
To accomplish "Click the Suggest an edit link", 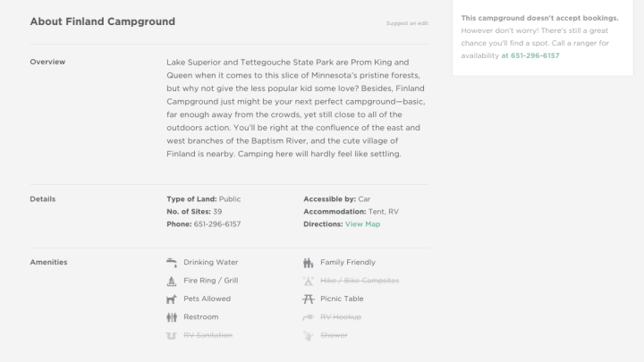I will tap(407, 22).
